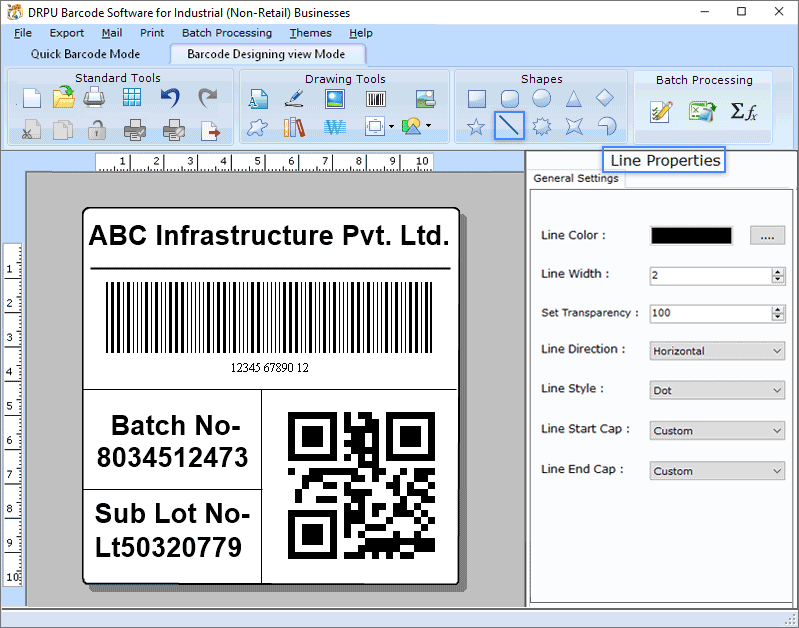Select the Text tool in Drawing Tools

[x=258, y=98]
